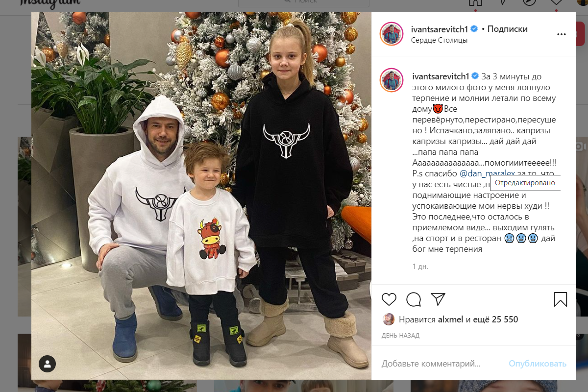Viewport: 588px width, 392px height.
Task: Show tagged people icon on the photo
Action: (x=48, y=364)
